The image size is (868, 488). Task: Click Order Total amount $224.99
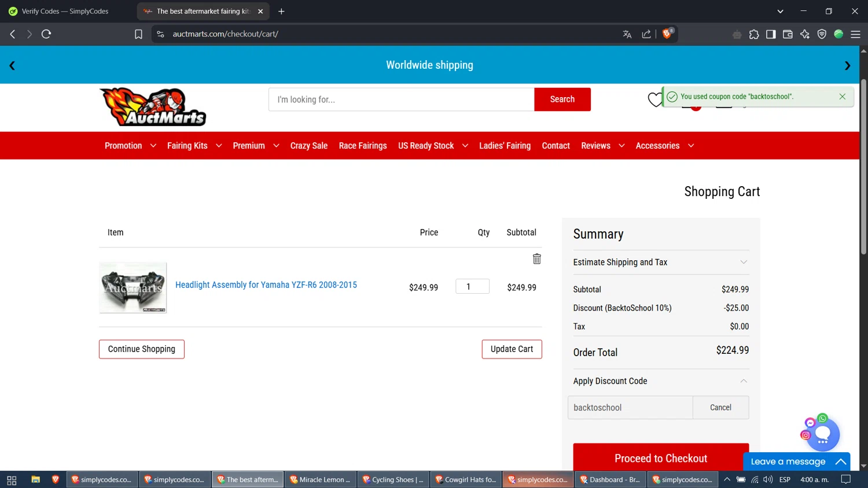[x=733, y=350]
